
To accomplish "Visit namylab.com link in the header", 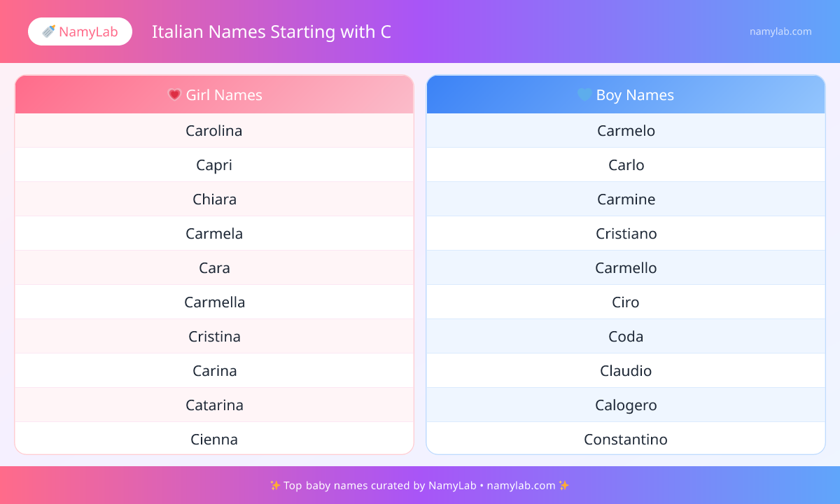I will [780, 31].
